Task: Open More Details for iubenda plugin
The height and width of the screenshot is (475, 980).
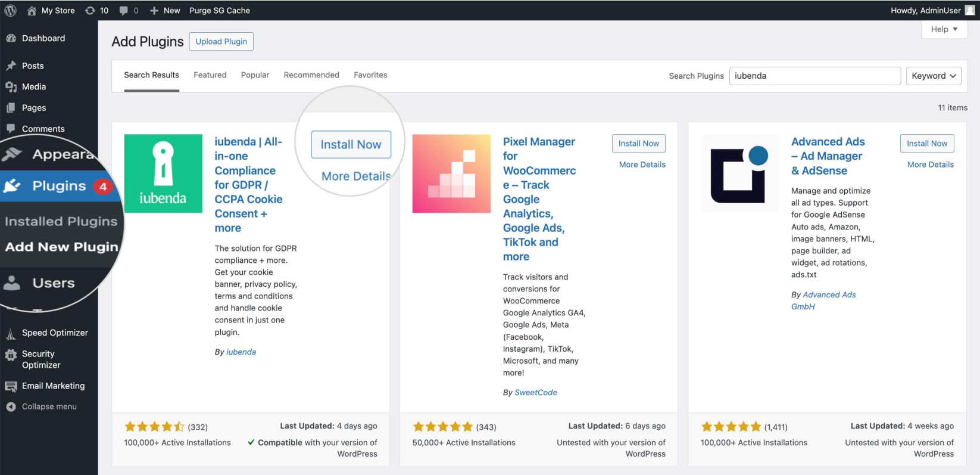Action: 356,176
